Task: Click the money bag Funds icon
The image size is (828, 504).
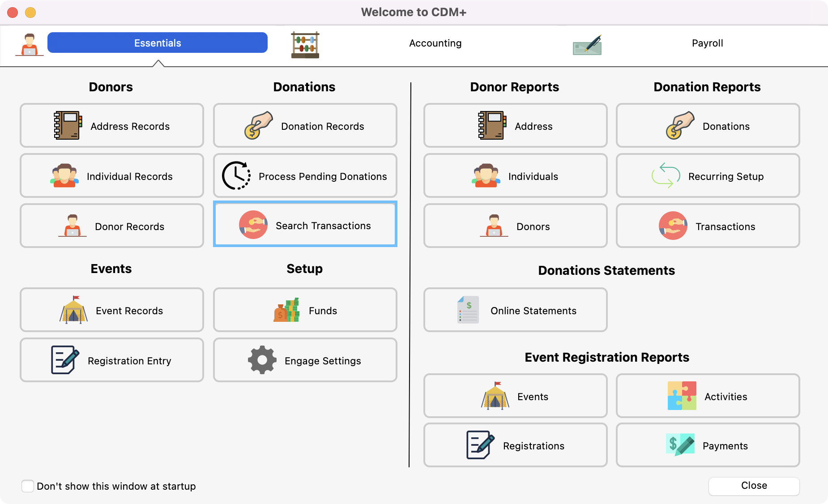Action: click(286, 310)
